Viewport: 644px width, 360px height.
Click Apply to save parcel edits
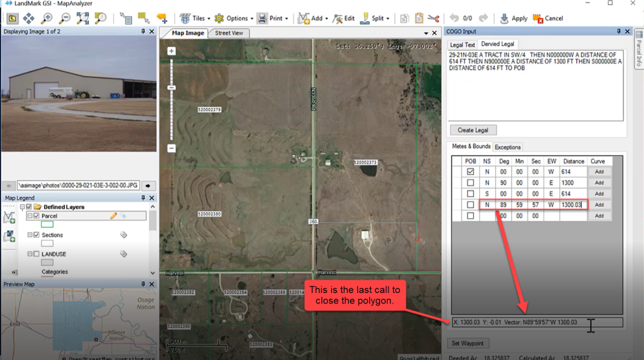click(x=513, y=19)
